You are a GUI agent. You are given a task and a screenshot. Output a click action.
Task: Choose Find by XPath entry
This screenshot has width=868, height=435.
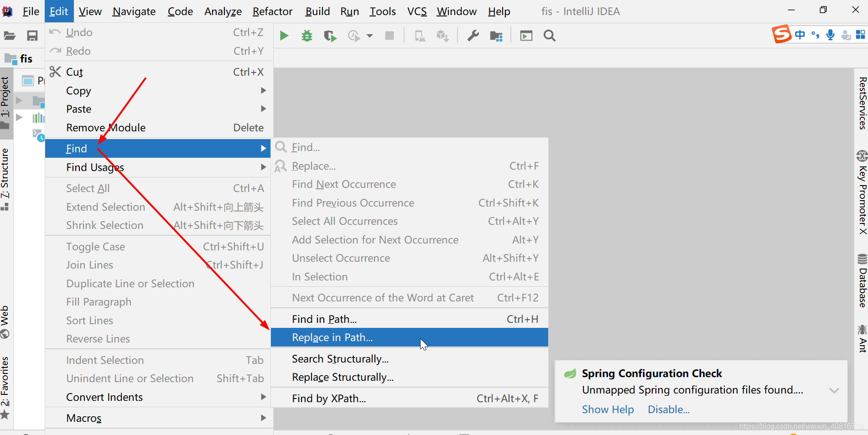[x=409, y=399]
